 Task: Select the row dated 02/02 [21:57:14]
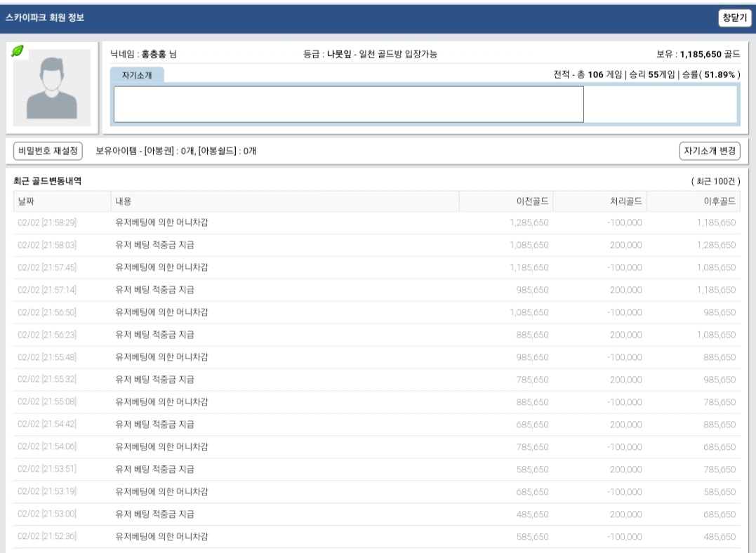376,290
